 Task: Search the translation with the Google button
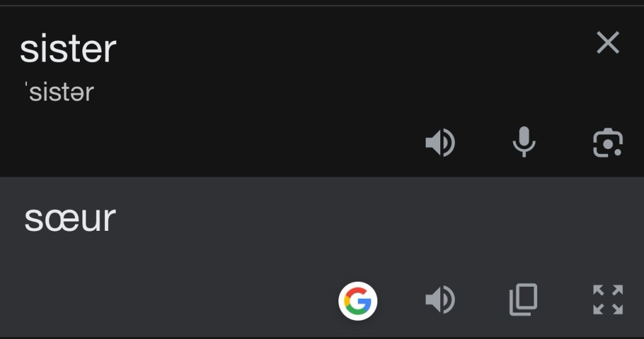click(358, 301)
